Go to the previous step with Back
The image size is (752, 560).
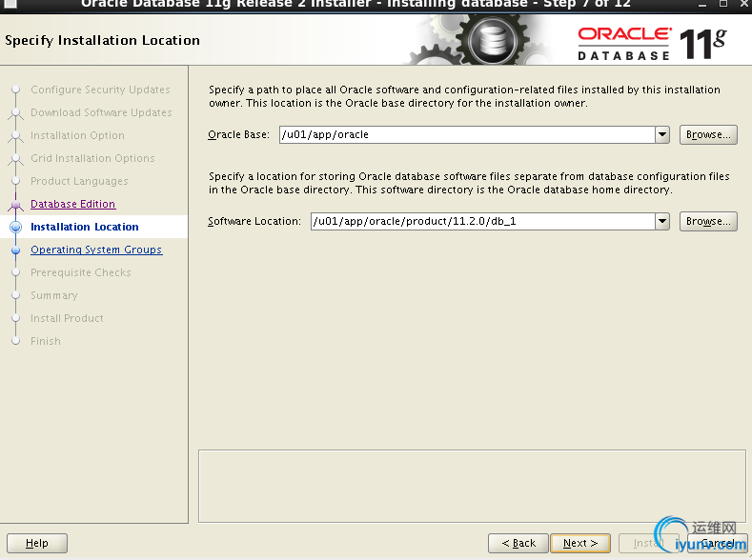[518, 543]
